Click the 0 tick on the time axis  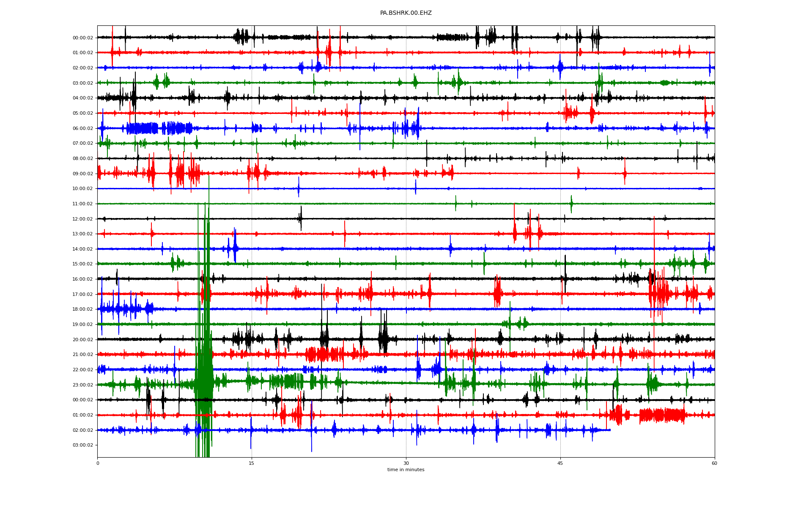[x=98, y=463]
